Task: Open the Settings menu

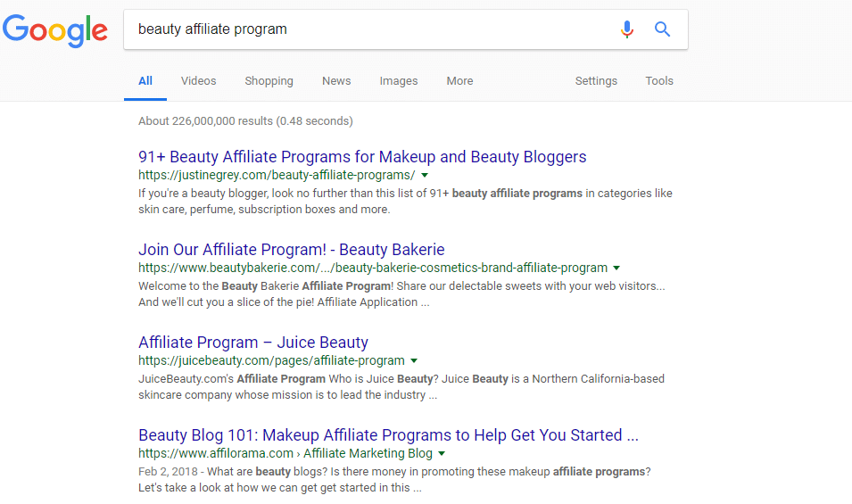Action: click(x=596, y=81)
